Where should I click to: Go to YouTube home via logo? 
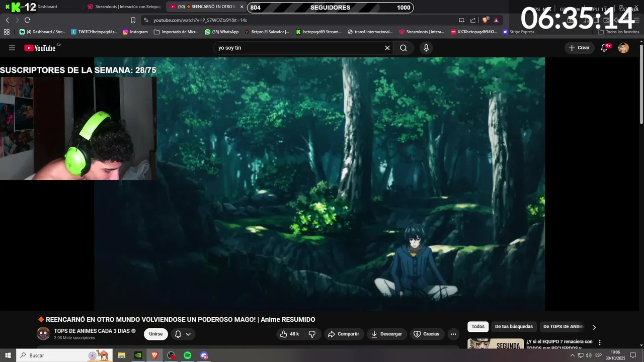[x=40, y=48]
